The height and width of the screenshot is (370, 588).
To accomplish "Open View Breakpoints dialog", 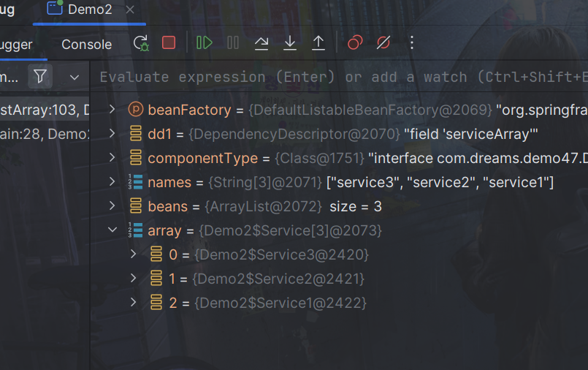I will [x=355, y=43].
